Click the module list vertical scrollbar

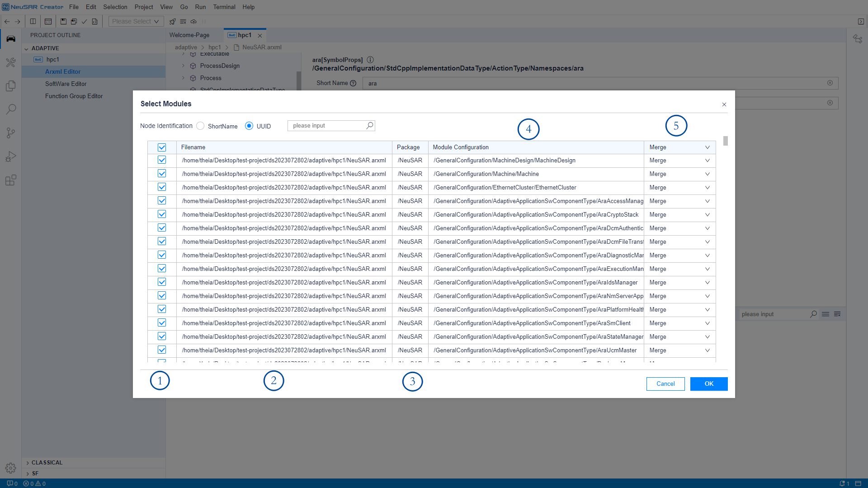click(x=725, y=141)
